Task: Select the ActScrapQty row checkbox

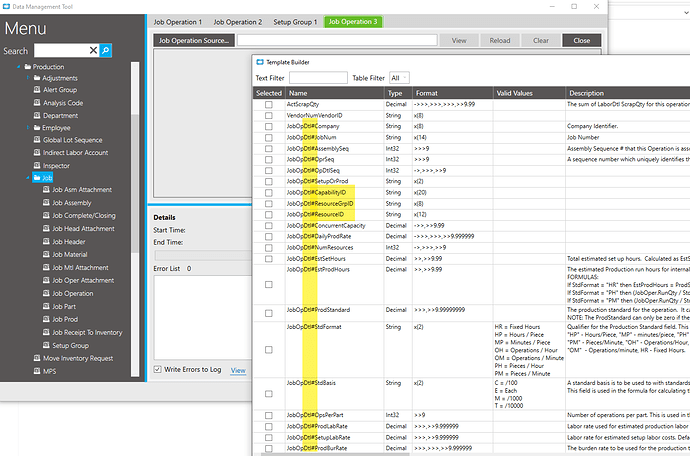Action: pyautogui.click(x=268, y=104)
